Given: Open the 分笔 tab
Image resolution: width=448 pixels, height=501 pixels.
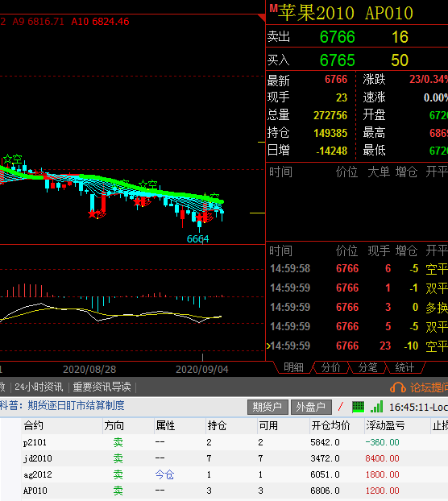Looking at the screenshot, I should click(367, 367).
